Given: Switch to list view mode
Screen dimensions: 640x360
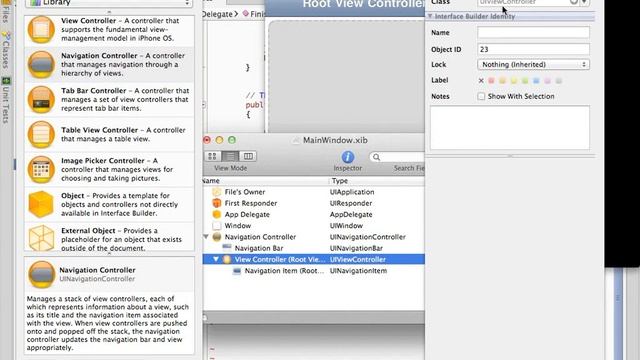Looking at the screenshot, I should [230, 156].
